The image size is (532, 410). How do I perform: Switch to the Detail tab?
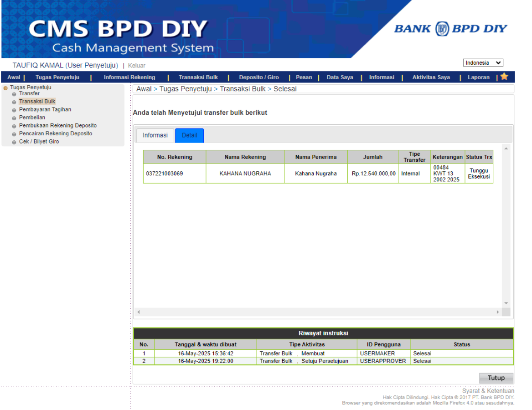pos(189,135)
